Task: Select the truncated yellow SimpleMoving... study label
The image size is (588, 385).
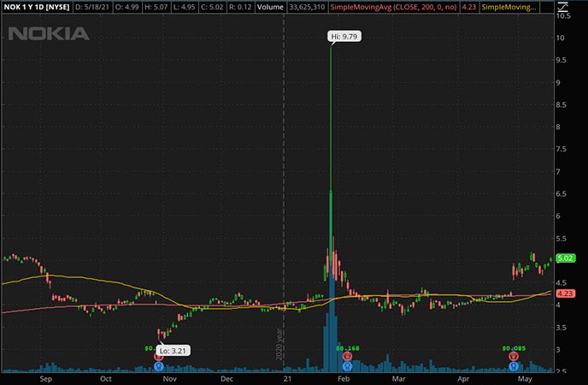Action: point(509,7)
